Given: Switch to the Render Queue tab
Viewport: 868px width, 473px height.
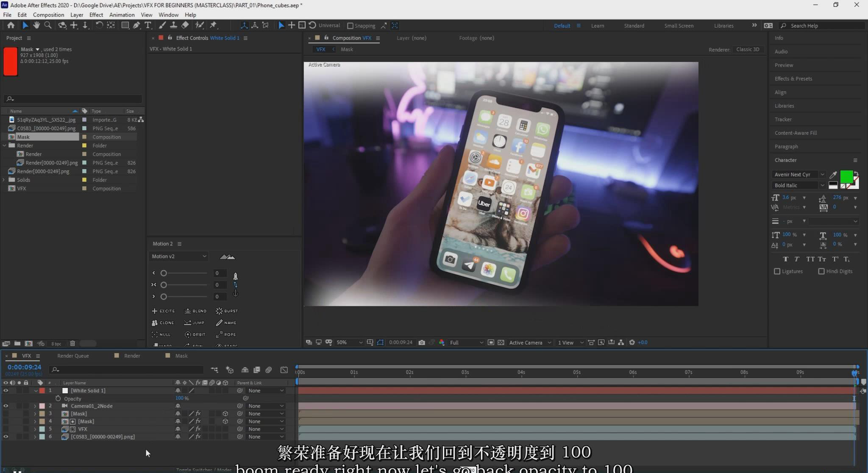Looking at the screenshot, I should [73, 356].
